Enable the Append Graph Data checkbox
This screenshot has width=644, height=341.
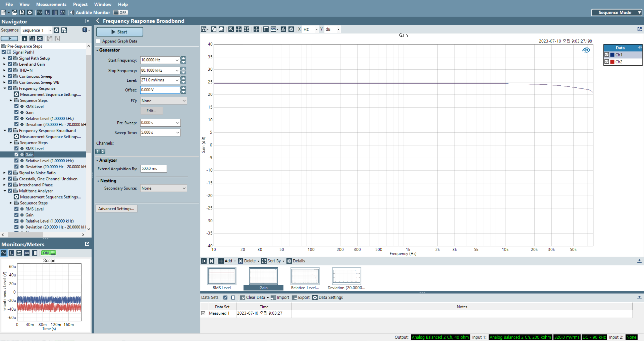pyautogui.click(x=98, y=41)
